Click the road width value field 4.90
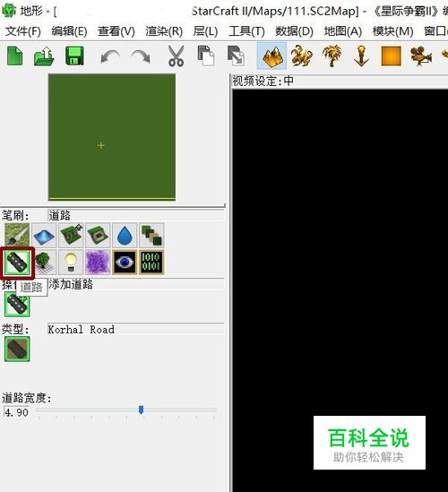 tap(16, 412)
